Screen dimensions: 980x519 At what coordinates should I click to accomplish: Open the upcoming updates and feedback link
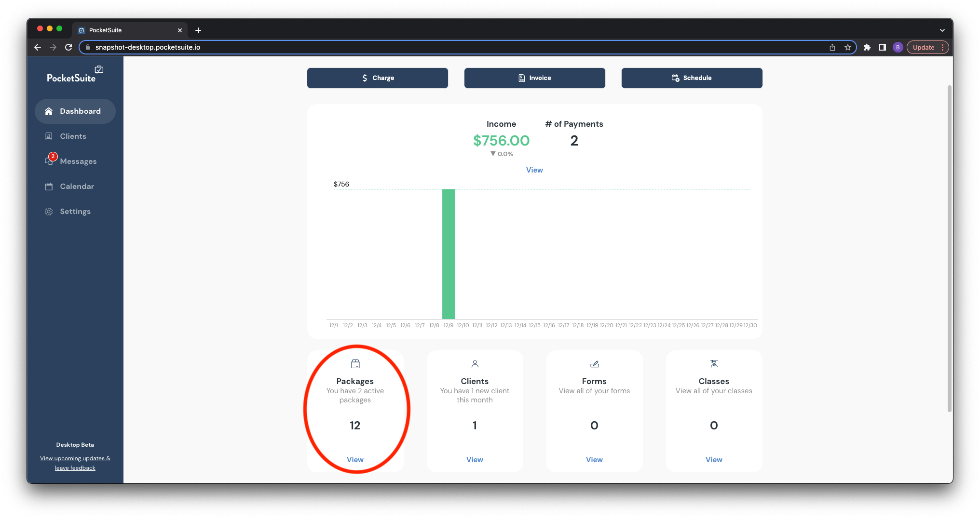75,463
